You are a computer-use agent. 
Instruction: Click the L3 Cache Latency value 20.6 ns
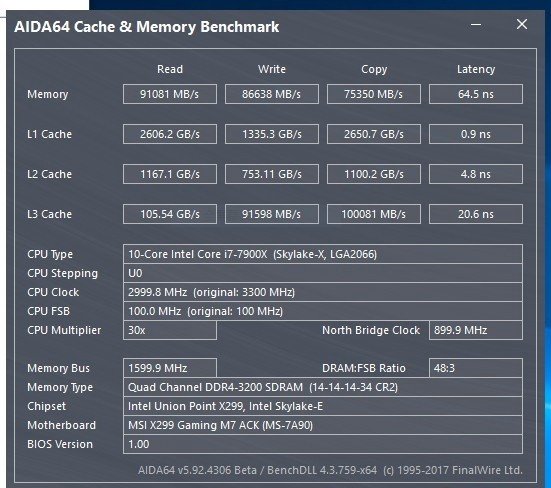(x=476, y=214)
